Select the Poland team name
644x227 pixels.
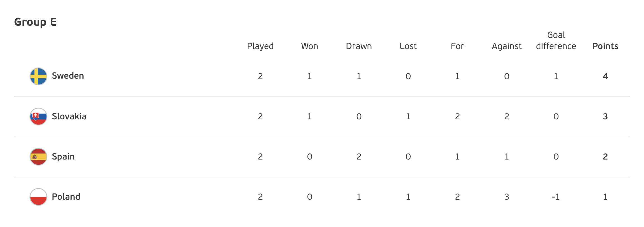tap(66, 197)
